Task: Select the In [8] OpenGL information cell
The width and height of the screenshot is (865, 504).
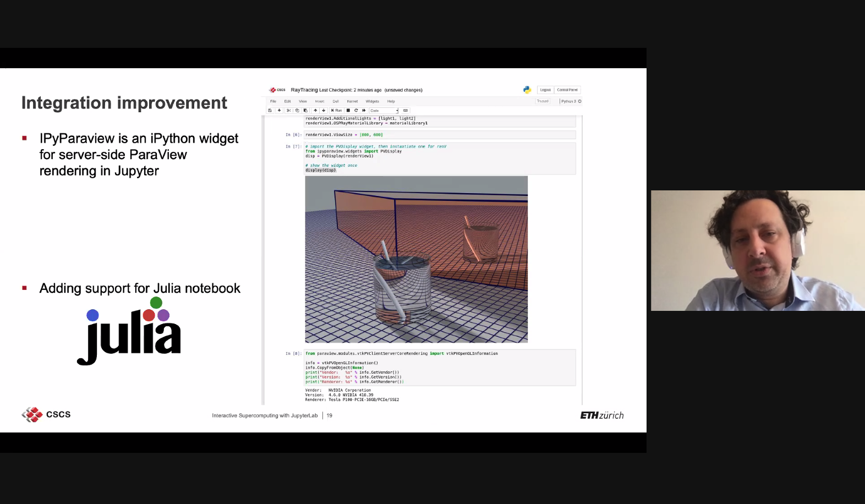Action: coord(440,368)
